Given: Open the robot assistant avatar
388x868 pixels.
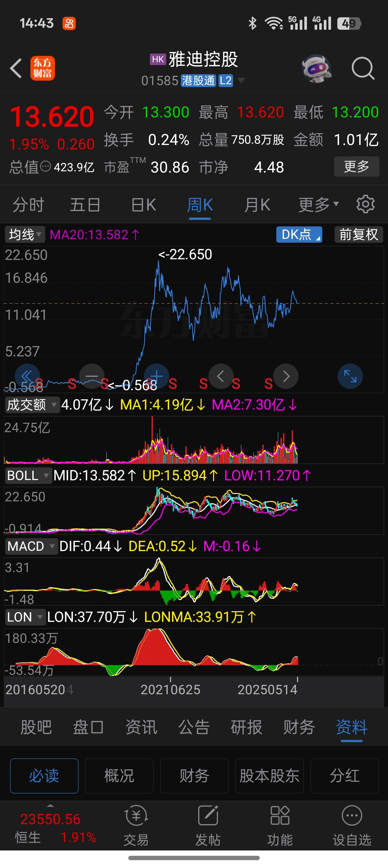Looking at the screenshot, I should point(316,68).
